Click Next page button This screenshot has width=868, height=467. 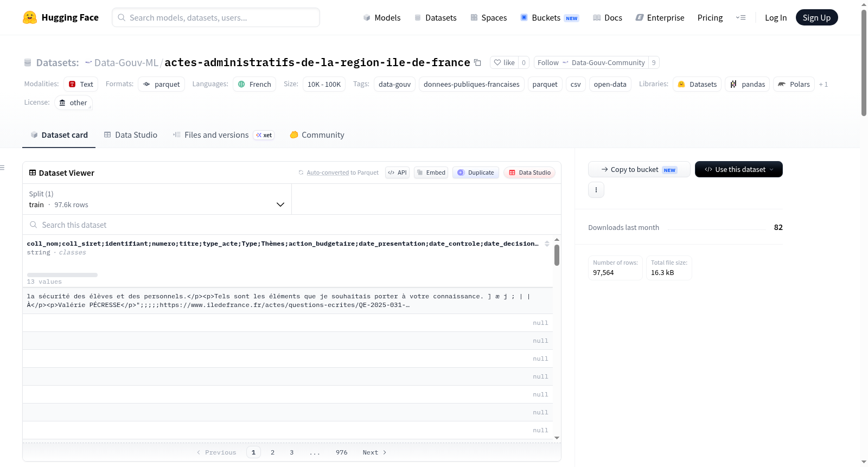coord(374,452)
